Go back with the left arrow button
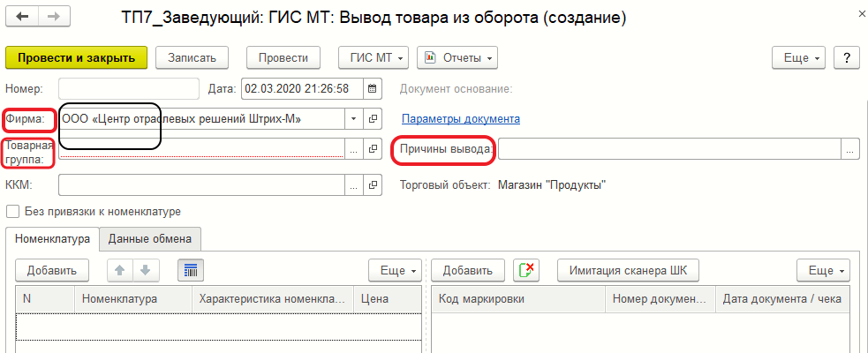 pyautogui.click(x=21, y=17)
